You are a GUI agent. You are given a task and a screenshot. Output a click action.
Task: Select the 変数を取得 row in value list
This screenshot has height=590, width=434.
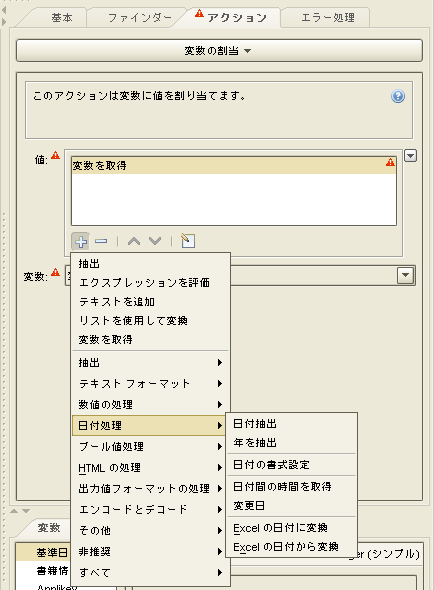click(x=233, y=165)
